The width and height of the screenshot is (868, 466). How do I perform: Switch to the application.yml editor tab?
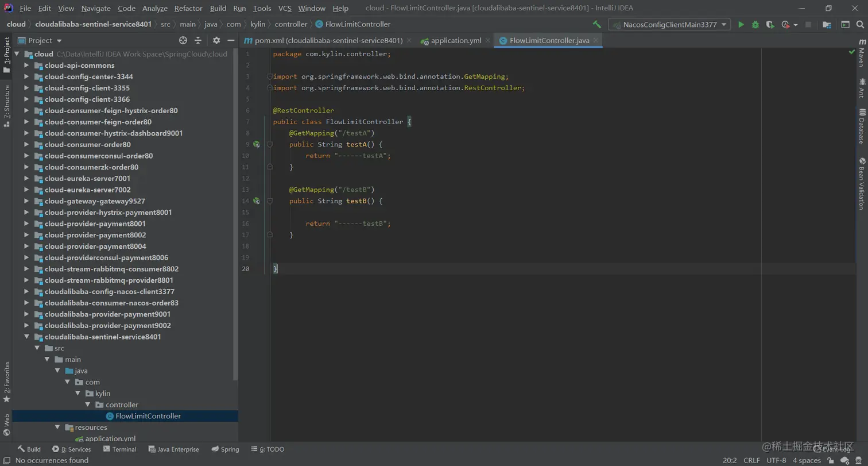coord(456,41)
